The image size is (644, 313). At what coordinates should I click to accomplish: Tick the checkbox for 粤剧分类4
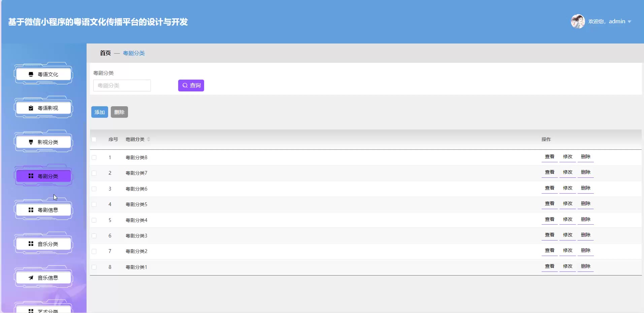pyautogui.click(x=94, y=220)
